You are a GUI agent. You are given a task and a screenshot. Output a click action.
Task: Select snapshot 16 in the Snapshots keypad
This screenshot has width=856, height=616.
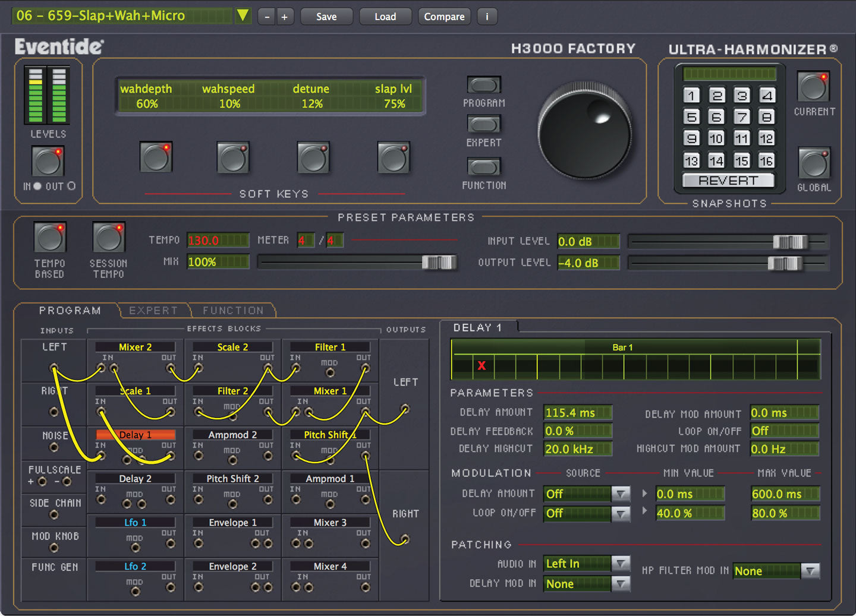(767, 160)
